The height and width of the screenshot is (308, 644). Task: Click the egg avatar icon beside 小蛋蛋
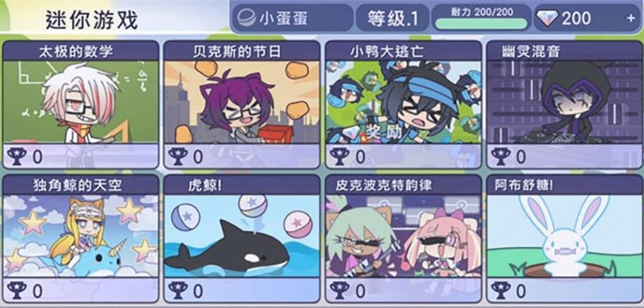coord(246,18)
